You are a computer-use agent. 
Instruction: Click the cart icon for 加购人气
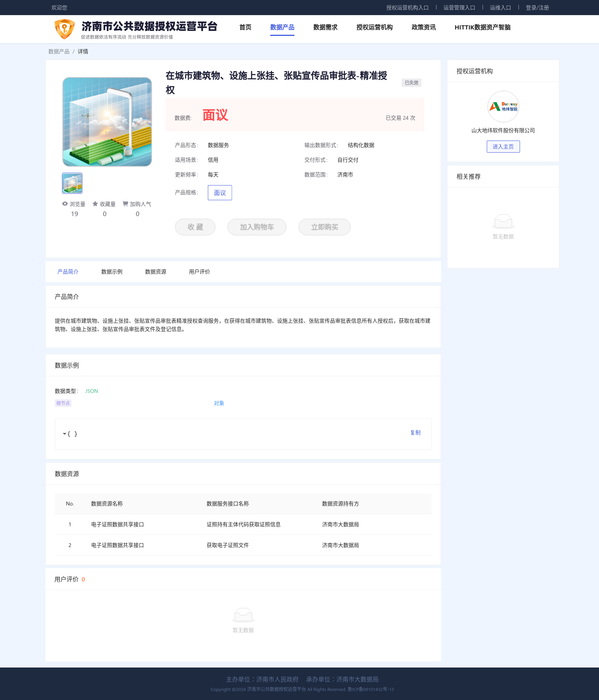point(125,204)
